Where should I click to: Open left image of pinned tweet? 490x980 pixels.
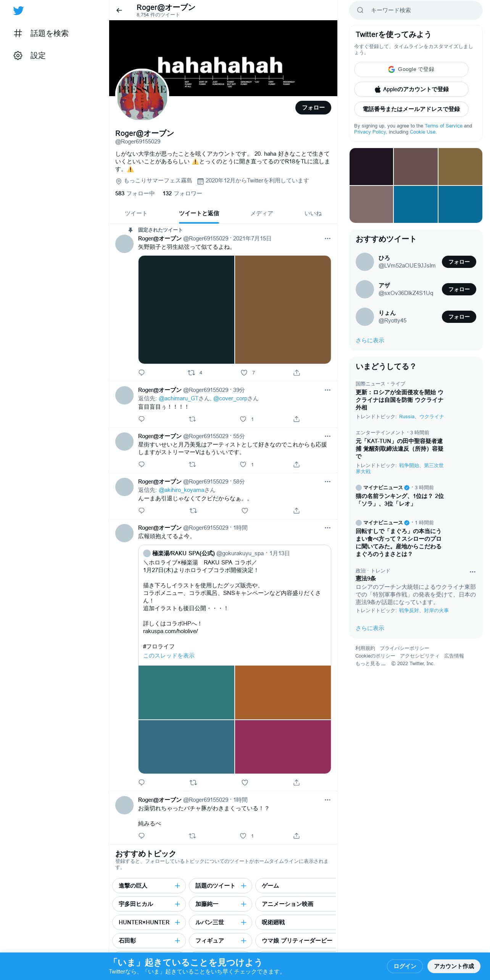coord(186,309)
